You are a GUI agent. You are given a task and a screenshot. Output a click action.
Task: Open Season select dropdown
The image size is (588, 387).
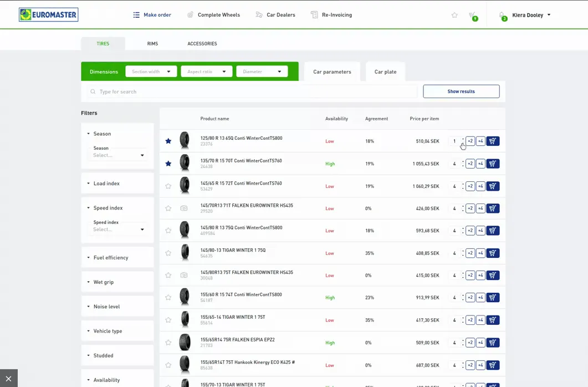coord(117,155)
